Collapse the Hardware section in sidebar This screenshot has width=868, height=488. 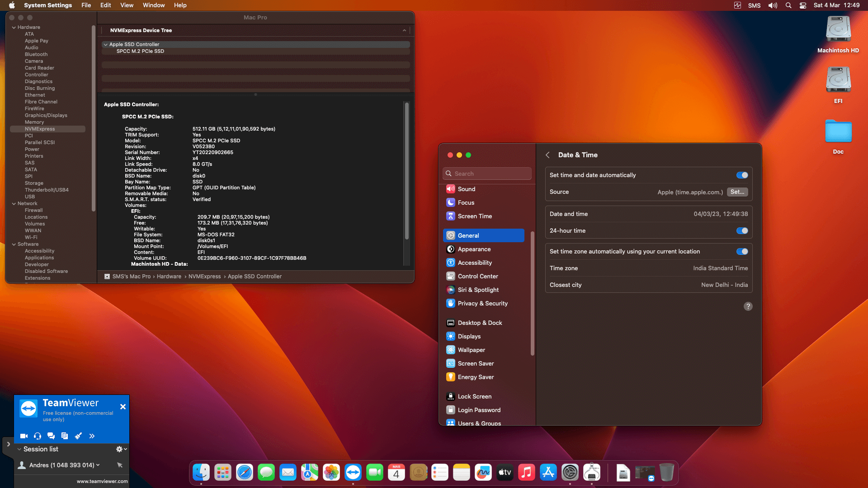click(14, 28)
